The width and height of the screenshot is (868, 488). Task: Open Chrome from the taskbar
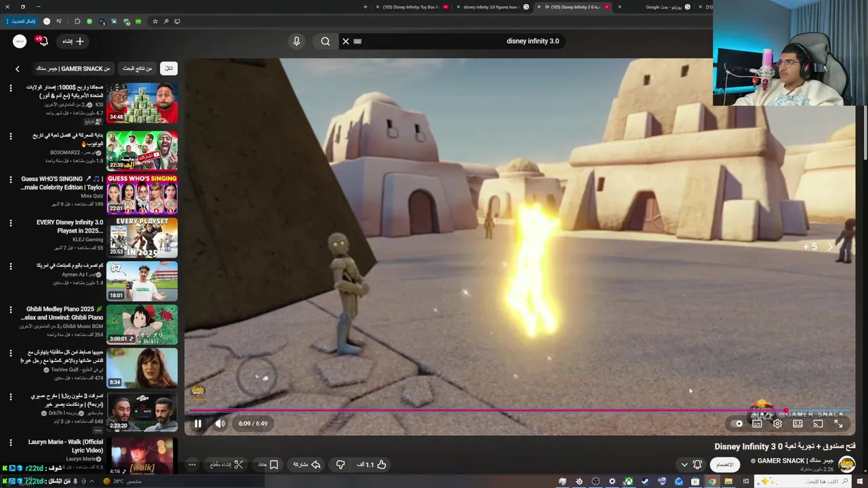pyautogui.click(x=711, y=481)
